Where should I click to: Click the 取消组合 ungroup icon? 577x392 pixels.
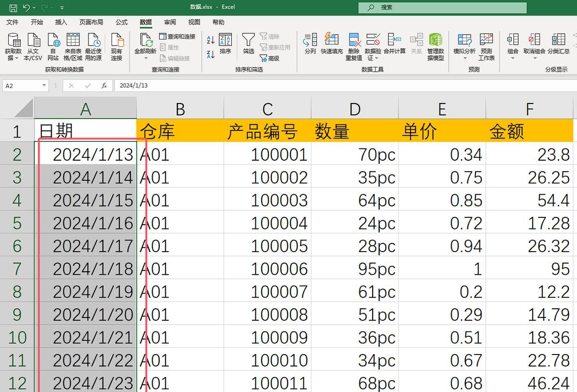point(534,40)
